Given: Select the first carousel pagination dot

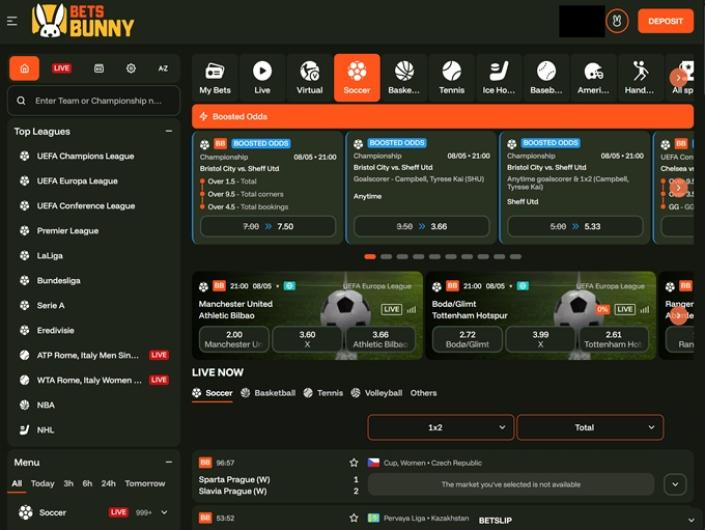Looking at the screenshot, I should [370, 257].
